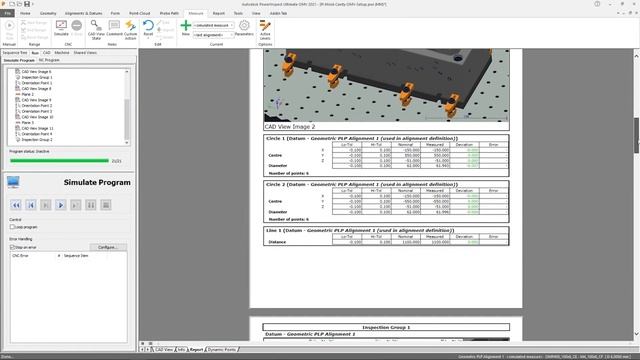Click the play button in Simulate Program
This screenshot has height=360, width=640.
pyautogui.click(x=61, y=205)
